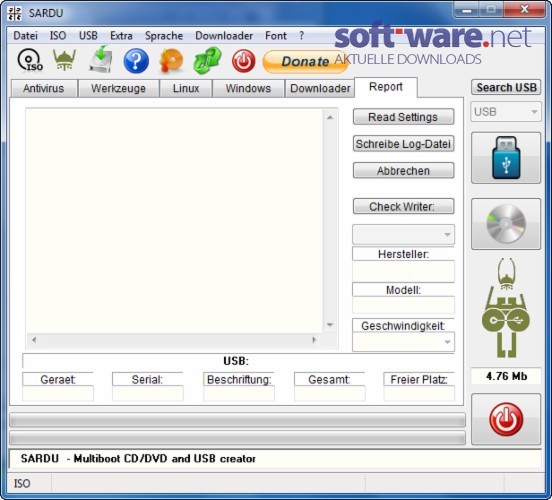Open the Sprache menu
Screen dimensions: 552x500
[x=164, y=36]
